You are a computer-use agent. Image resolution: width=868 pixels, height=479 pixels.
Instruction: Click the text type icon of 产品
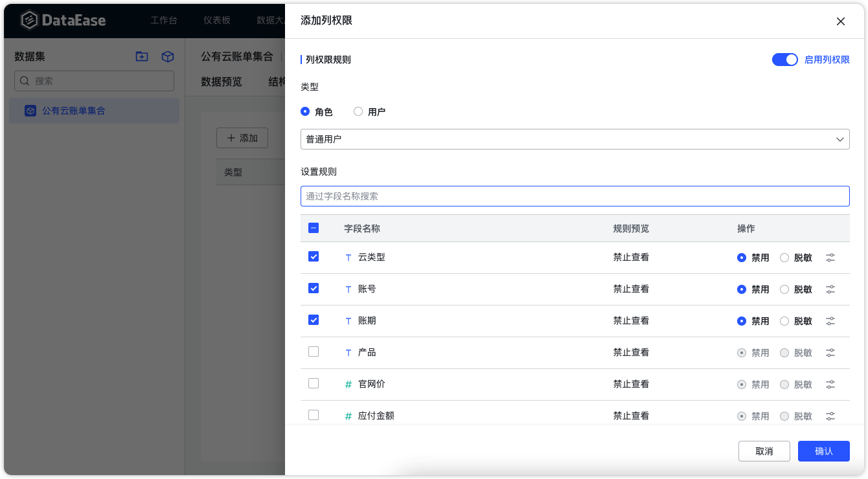pyautogui.click(x=348, y=353)
